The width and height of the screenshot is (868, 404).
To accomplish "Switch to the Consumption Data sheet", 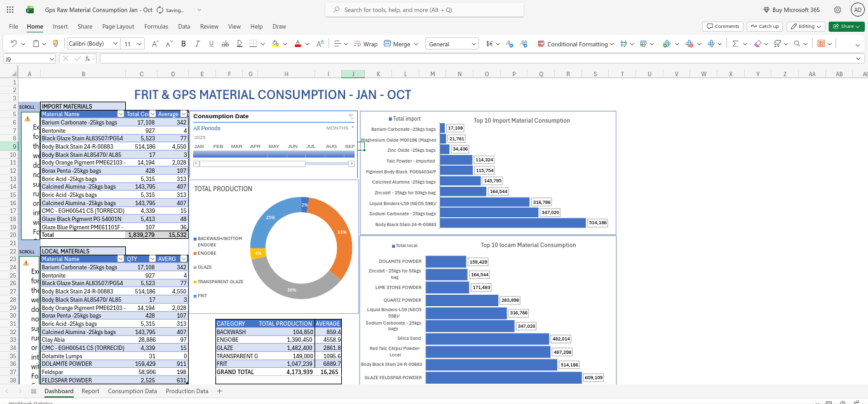I will [x=132, y=391].
